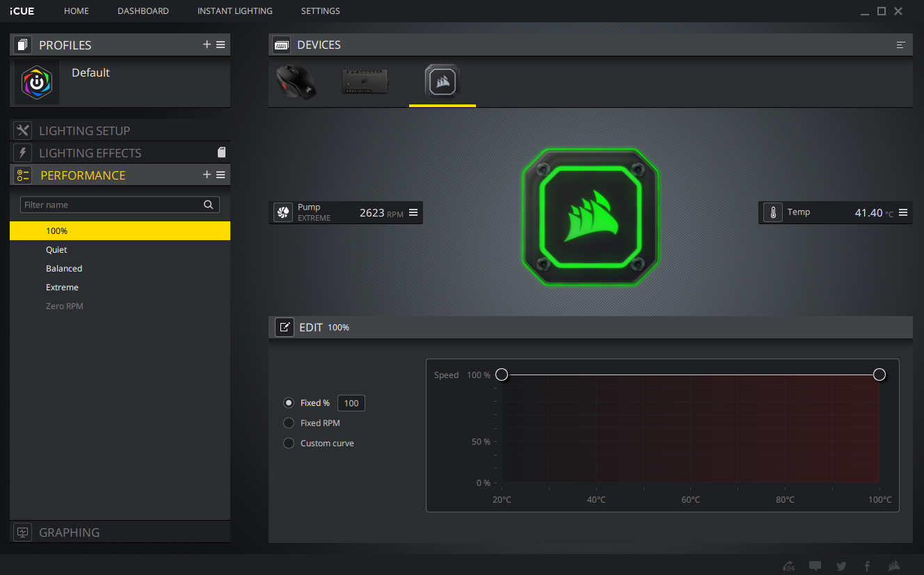Click the Devices keyboard icon

(282, 45)
